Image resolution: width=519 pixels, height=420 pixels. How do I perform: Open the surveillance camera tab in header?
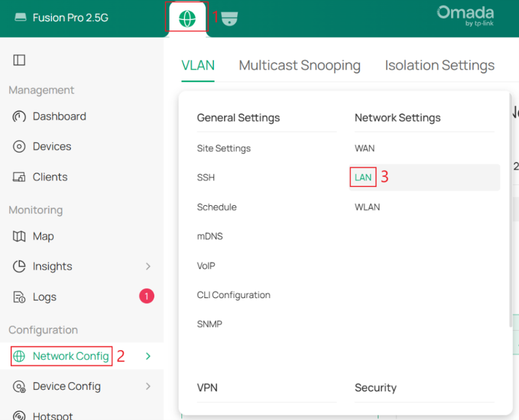(229, 18)
